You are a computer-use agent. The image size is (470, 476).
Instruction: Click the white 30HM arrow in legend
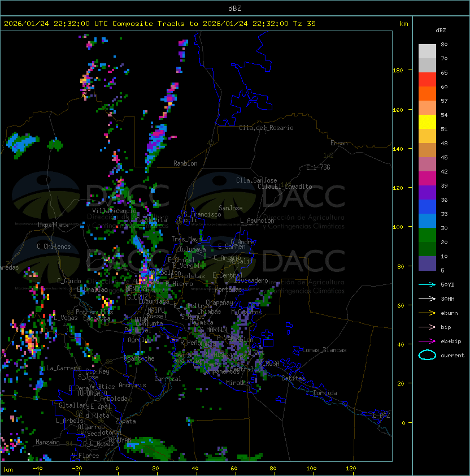tap(427, 298)
